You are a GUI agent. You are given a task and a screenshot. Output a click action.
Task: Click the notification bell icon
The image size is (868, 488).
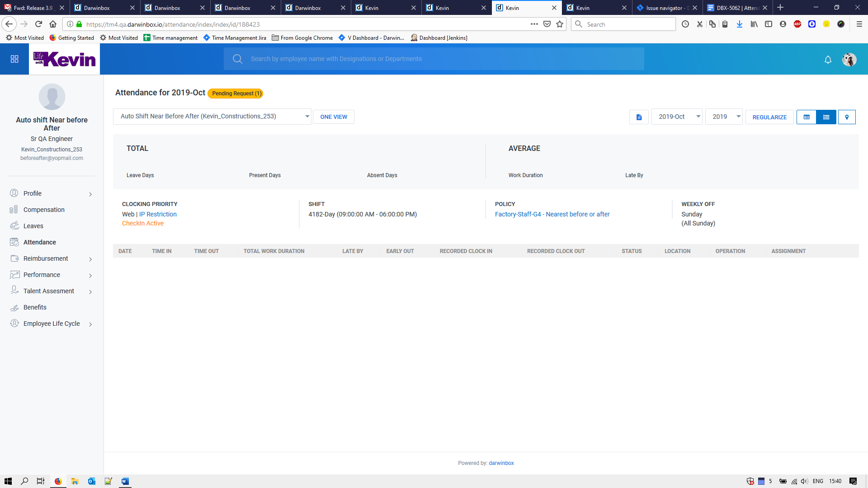(828, 60)
